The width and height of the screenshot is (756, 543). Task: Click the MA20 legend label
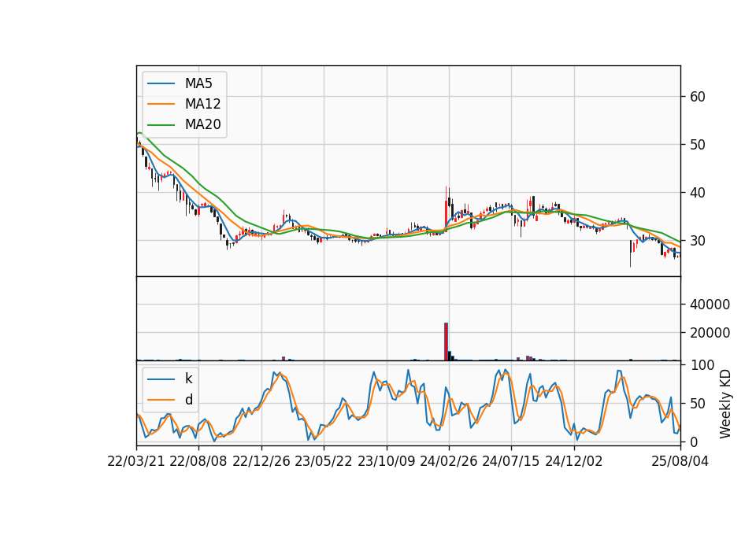(202, 125)
